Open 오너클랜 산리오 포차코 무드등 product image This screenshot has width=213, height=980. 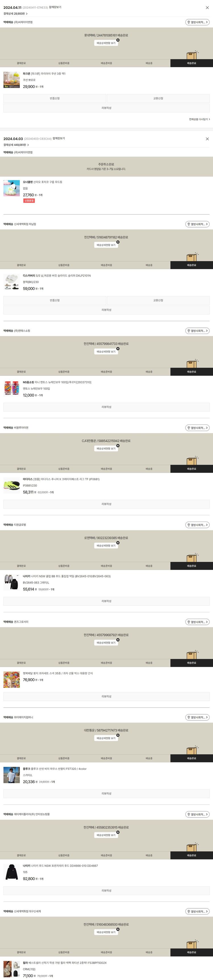pos(11,188)
